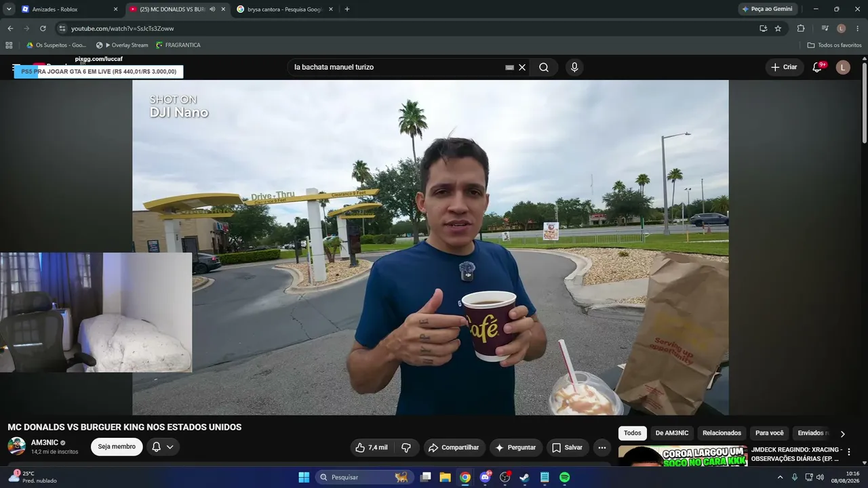
Task: Expand the system tray hidden icons
Action: 780,477
